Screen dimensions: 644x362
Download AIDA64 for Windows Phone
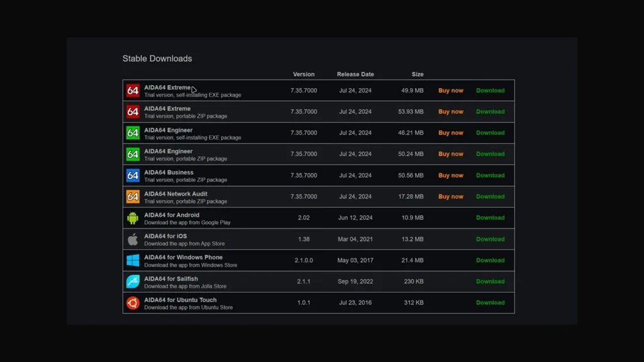click(x=490, y=260)
